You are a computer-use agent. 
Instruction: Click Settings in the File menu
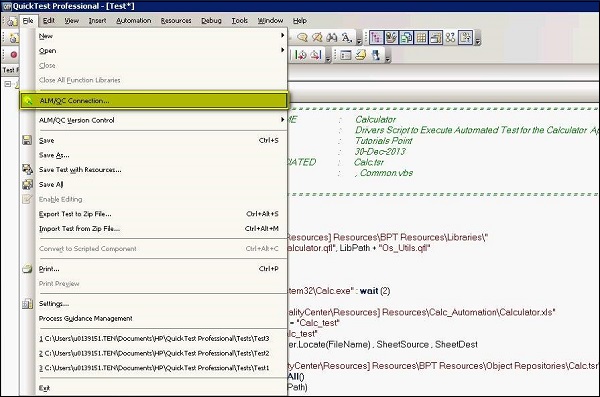pyautogui.click(x=54, y=304)
